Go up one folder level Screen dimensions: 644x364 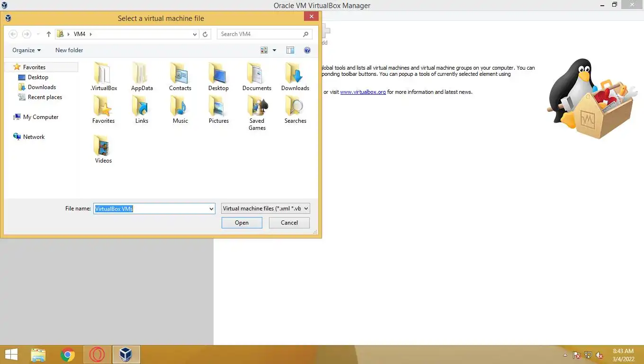coord(48,34)
